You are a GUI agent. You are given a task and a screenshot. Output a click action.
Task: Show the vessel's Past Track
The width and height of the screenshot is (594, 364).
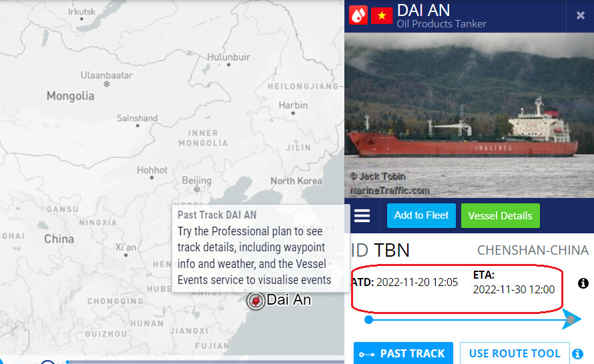pyautogui.click(x=403, y=353)
